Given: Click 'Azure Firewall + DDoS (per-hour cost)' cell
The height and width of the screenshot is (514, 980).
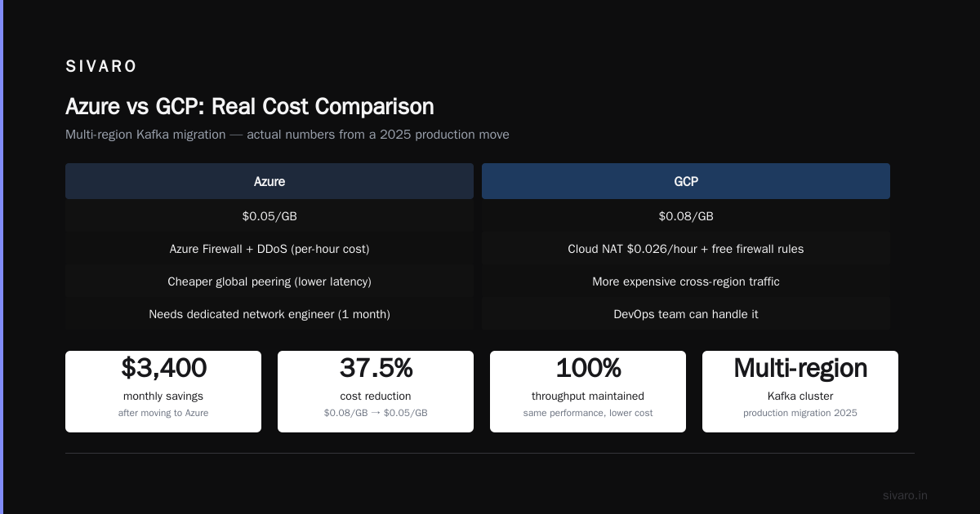Looking at the screenshot, I should pyautogui.click(x=269, y=249).
